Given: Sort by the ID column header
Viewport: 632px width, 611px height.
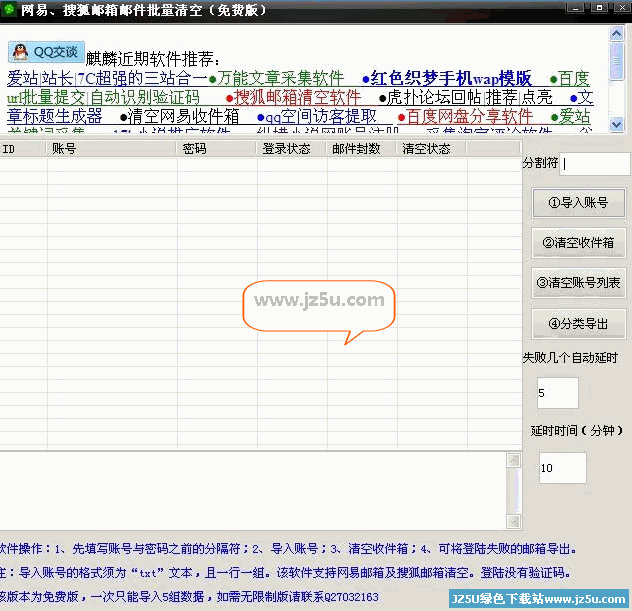Looking at the screenshot, I should tap(23, 149).
